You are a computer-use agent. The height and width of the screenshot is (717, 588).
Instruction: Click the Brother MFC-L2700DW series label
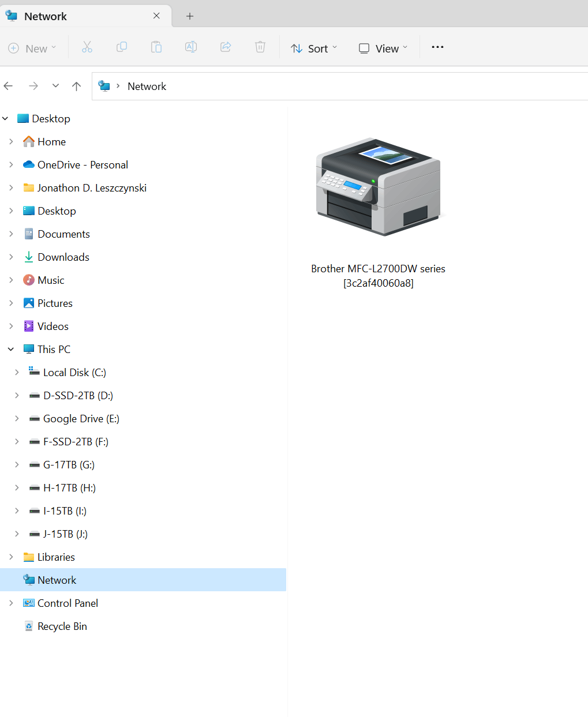tap(378, 276)
